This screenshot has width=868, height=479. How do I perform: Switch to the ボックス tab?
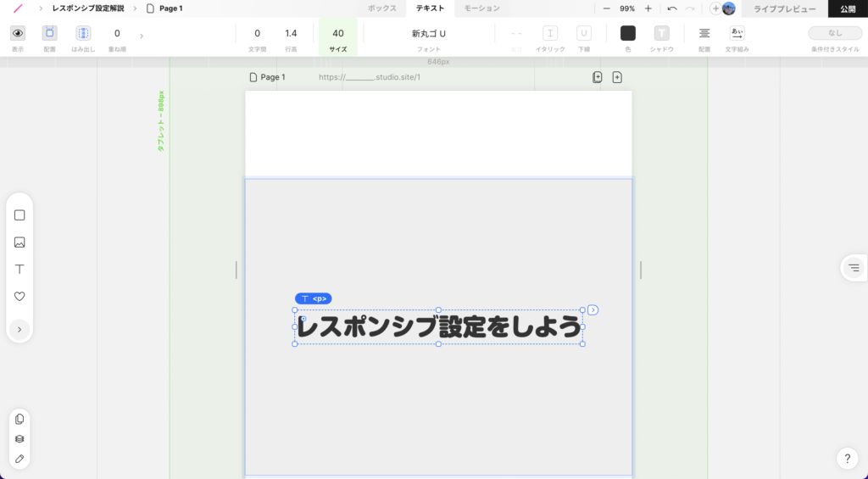click(x=382, y=8)
